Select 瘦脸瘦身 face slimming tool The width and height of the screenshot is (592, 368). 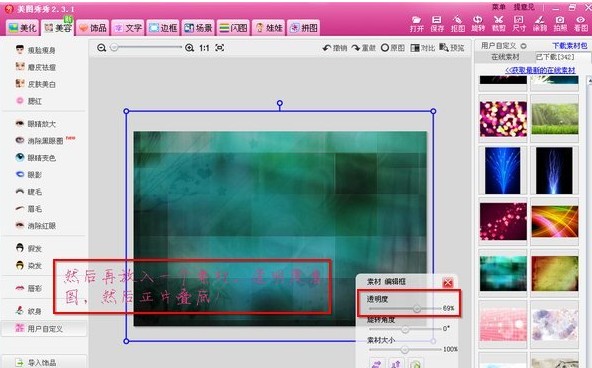click(35, 50)
